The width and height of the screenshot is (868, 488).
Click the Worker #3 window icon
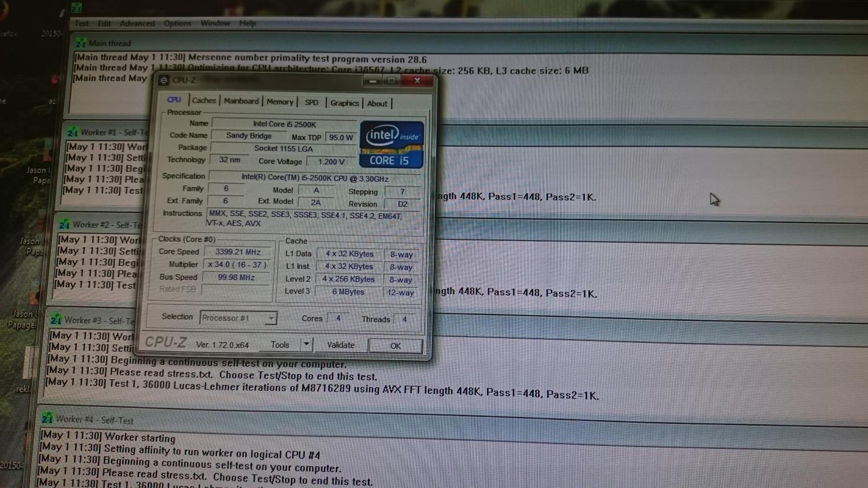coord(56,320)
